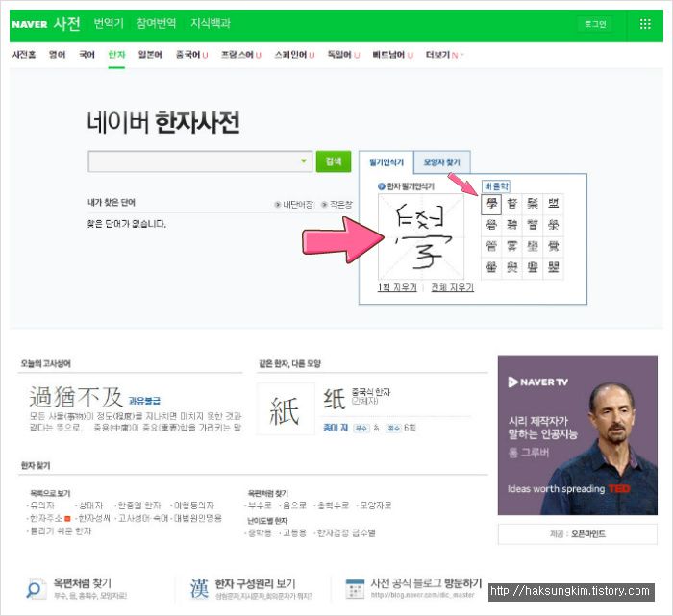Visit 사전 공식 블로그 방문하기 link
This screenshot has height=616, width=673.
[x=426, y=583]
